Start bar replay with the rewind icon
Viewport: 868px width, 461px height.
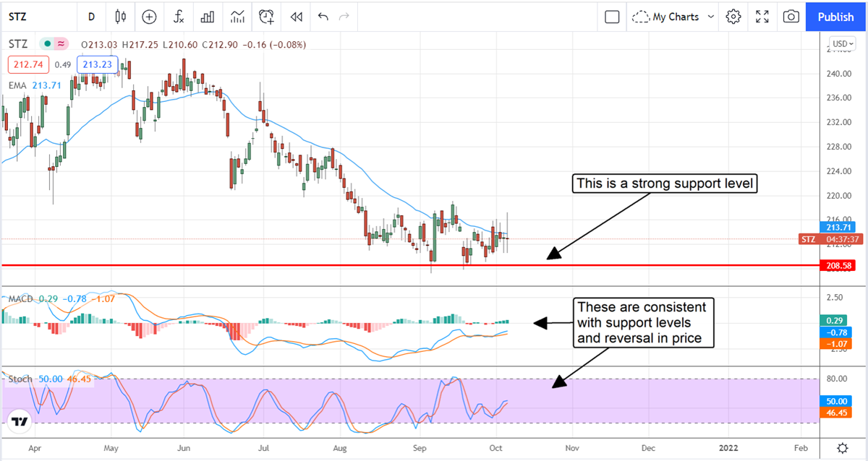click(x=296, y=16)
